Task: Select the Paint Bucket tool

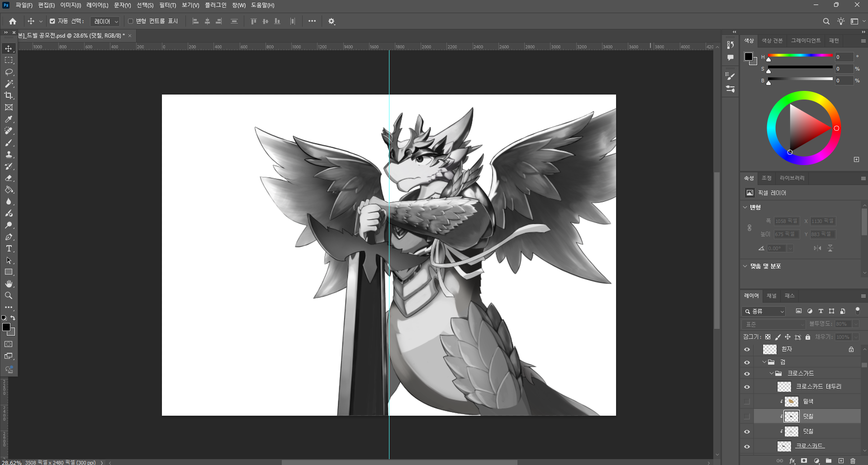Action: coord(9,190)
